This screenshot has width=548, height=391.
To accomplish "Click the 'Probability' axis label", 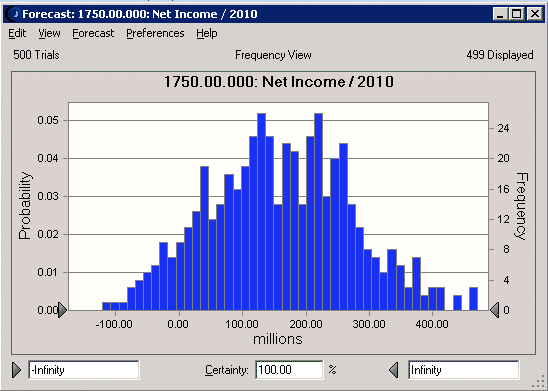I will coord(25,205).
